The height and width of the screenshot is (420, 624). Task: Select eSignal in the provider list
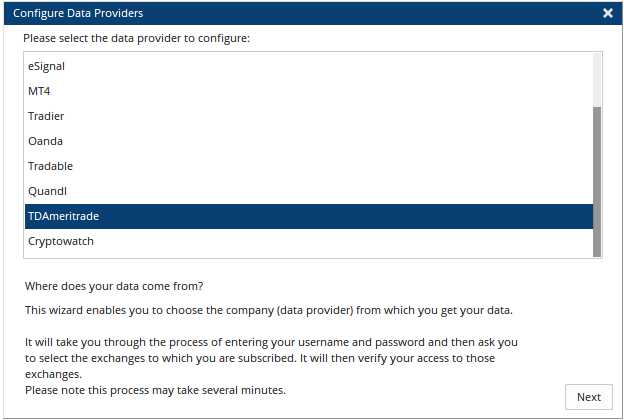(309, 66)
